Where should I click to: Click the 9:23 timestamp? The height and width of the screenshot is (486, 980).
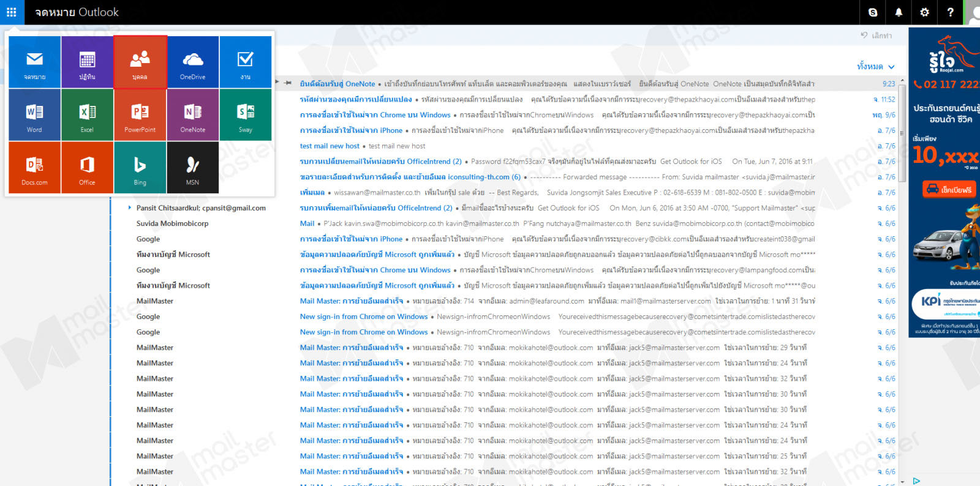[889, 84]
